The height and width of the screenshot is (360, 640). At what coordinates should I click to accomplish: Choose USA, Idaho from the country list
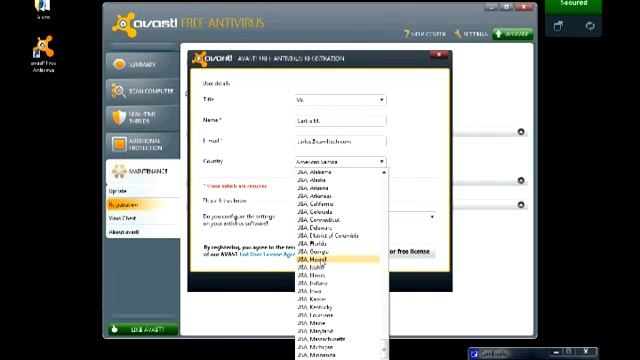click(338, 268)
